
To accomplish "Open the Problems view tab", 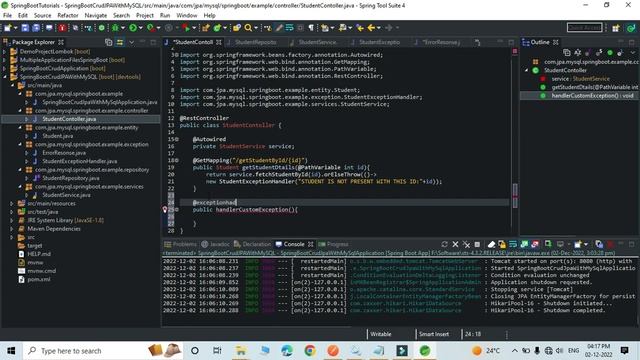I will (x=180, y=244).
